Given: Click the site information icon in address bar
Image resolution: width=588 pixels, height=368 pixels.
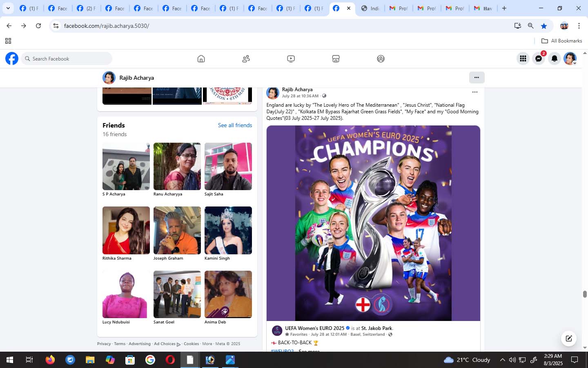Looking at the screenshot, I should [x=56, y=26].
